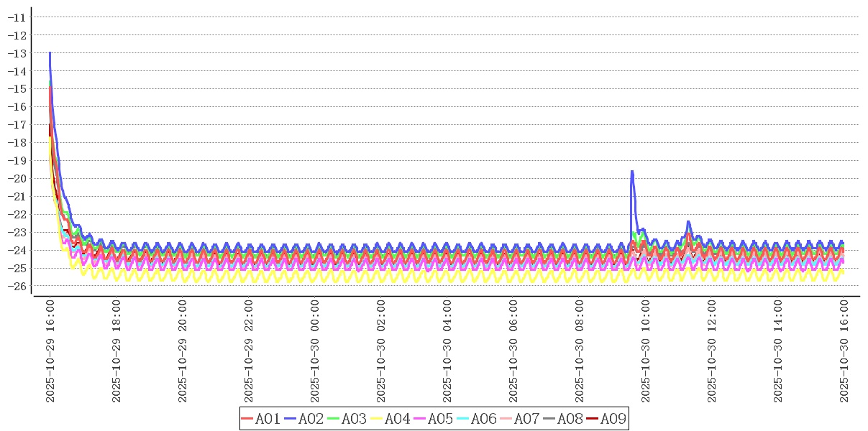Select the 2025-10-30 16:00 end time label
868x431 pixels.
[x=844, y=352]
